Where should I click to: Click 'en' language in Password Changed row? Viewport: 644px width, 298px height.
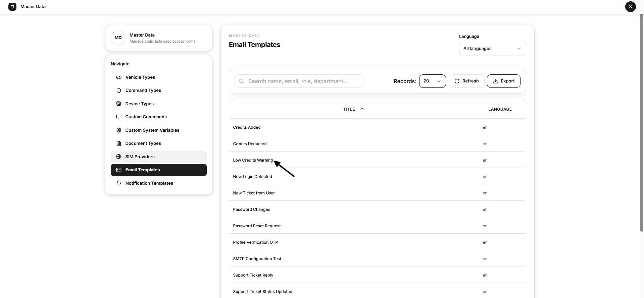coord(485,210)
